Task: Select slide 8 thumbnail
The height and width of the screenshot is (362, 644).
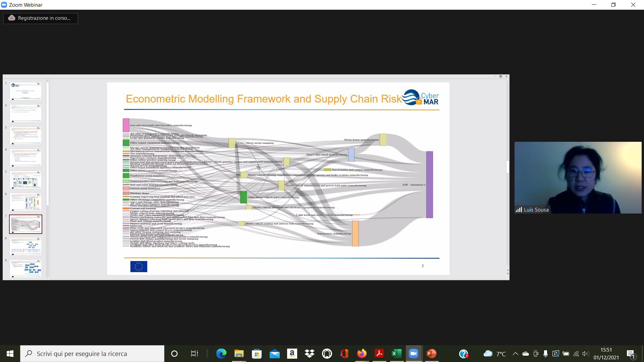Action: [x=25, y=246]
